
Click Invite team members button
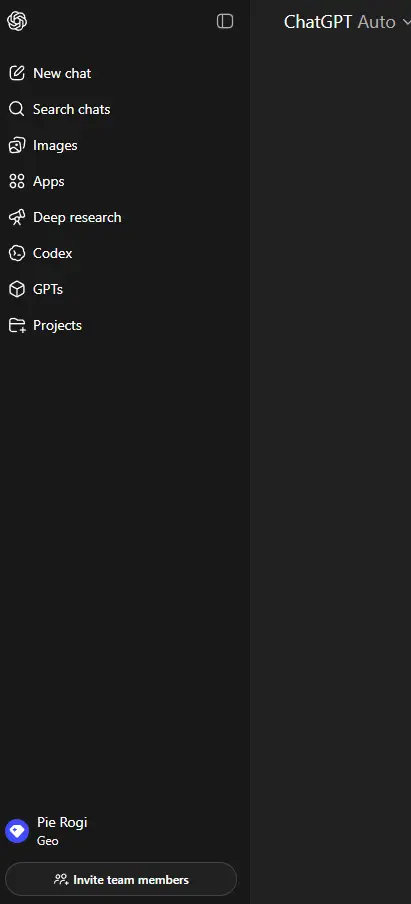(x=121, y=880)
